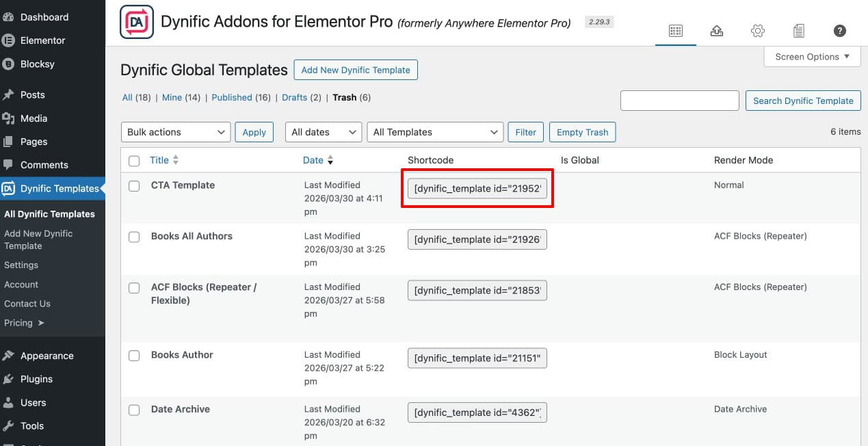This screenshot has height=446, width=868.
Task: Open Add New Dynific Template submenu item
Action: pyautogui.click(x=38, y=239)
